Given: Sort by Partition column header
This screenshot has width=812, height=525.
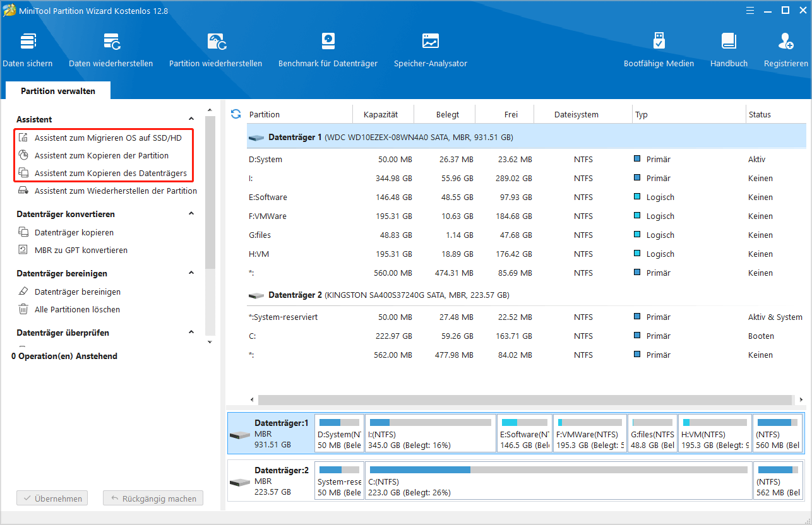Looking at the screenshot, I should tap(299, 114).
